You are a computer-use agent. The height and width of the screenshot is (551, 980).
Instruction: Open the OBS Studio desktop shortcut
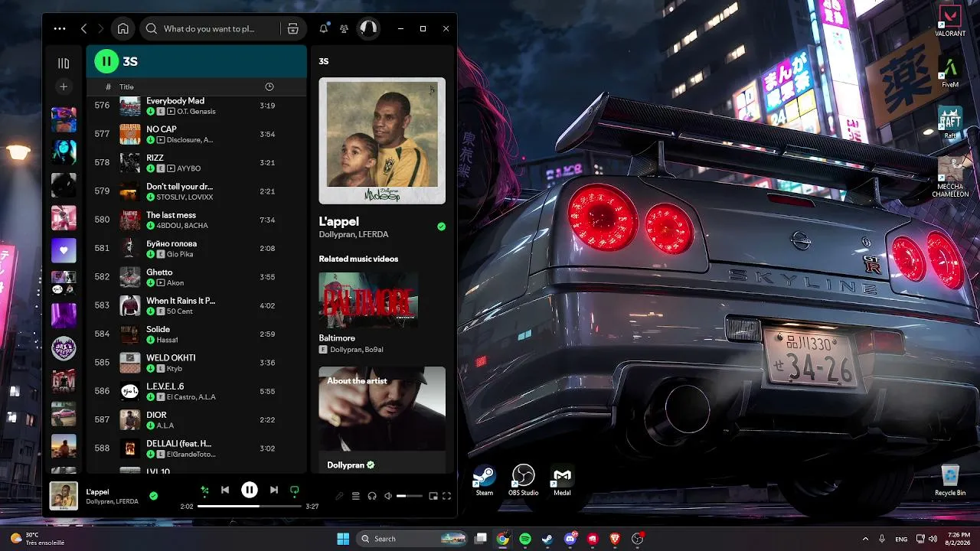[x=524, y=481]
